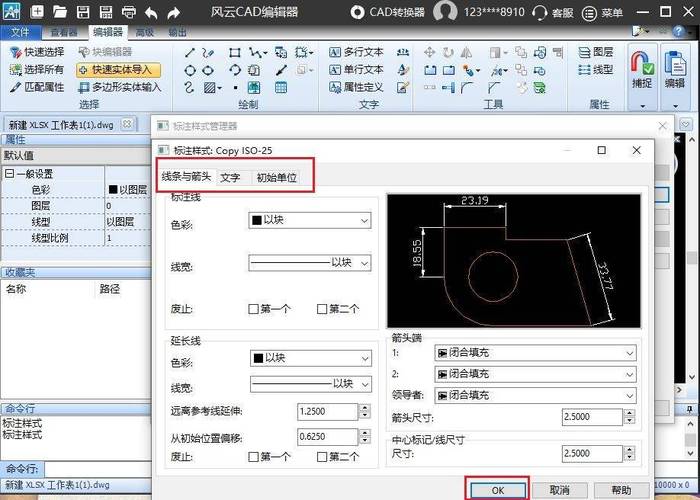Click the undo arrow in title bar
700x500 pixels.
[150, 13]
